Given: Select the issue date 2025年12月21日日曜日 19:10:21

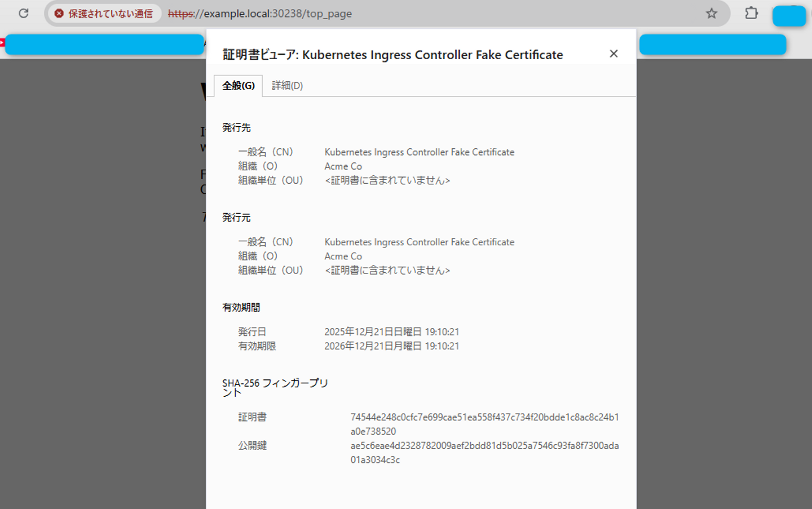Looking at the screenshot, I should (391, 332).
